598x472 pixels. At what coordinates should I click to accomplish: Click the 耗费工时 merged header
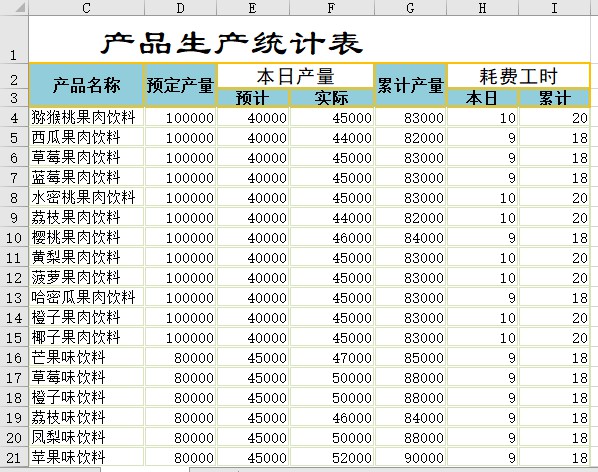[518, 76]
